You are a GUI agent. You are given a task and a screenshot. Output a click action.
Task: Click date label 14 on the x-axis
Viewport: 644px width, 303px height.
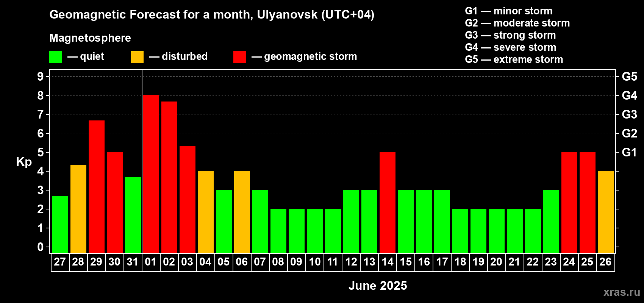click(x=388, y=262)
